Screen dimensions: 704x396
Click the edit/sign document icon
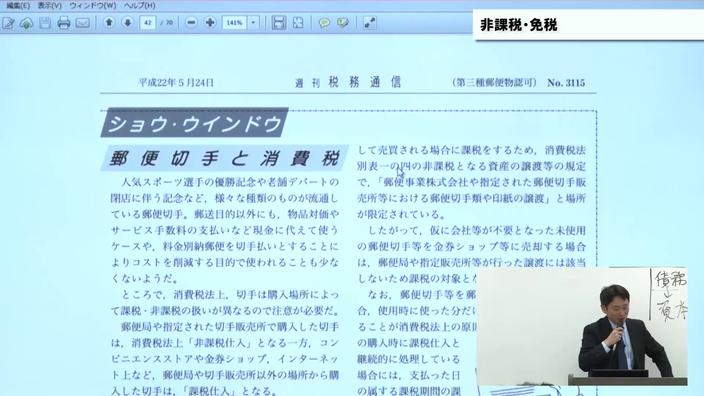click(8, 23)
